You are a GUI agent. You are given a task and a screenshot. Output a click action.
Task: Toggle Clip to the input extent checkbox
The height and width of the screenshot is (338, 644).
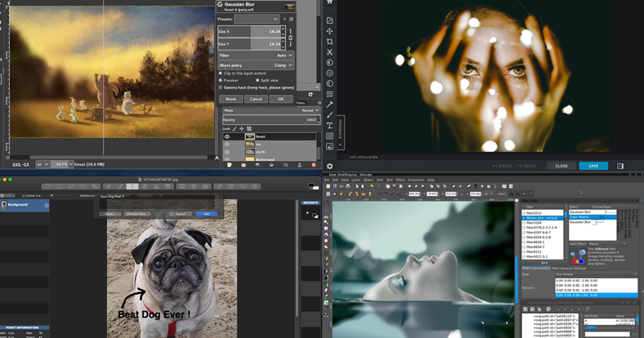tap(221, 73)
